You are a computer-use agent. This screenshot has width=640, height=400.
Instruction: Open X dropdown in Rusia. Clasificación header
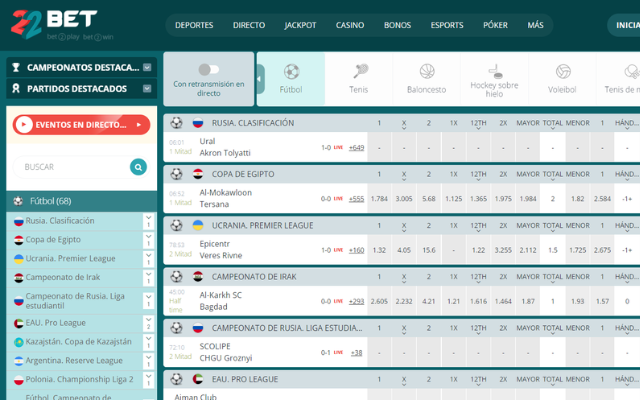404,124
